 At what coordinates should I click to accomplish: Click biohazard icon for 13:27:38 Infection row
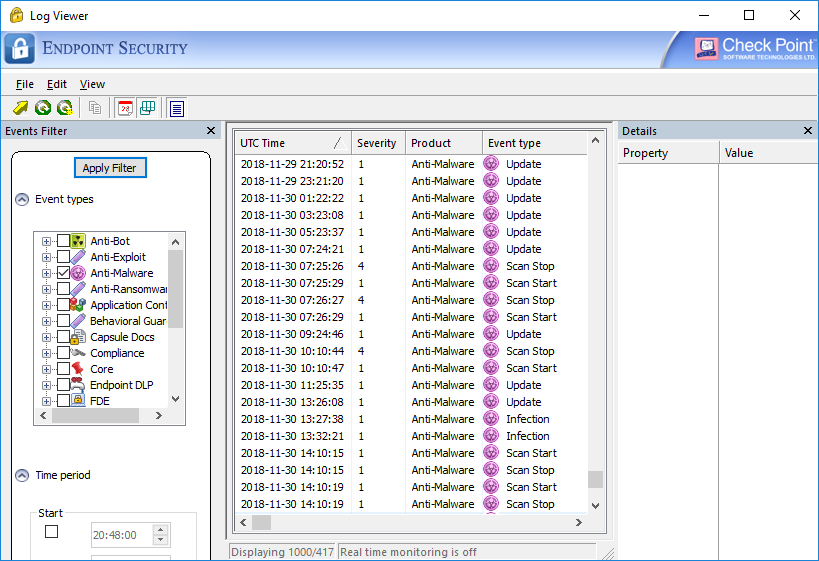click(491, 418)
